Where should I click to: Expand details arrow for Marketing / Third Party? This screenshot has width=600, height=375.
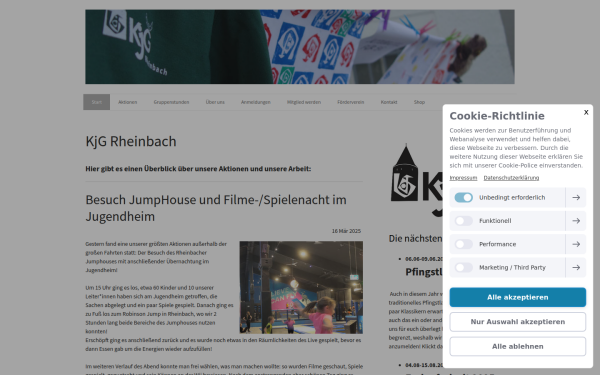tap(576, 267)
